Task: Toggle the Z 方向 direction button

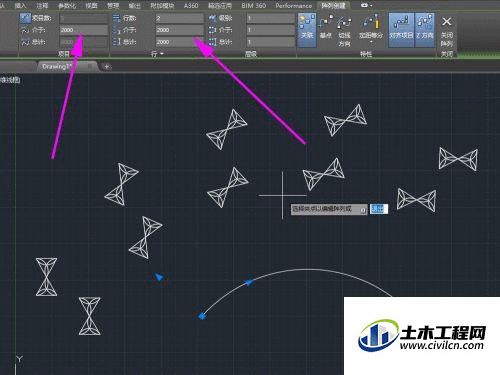Action: coord(425,30)
